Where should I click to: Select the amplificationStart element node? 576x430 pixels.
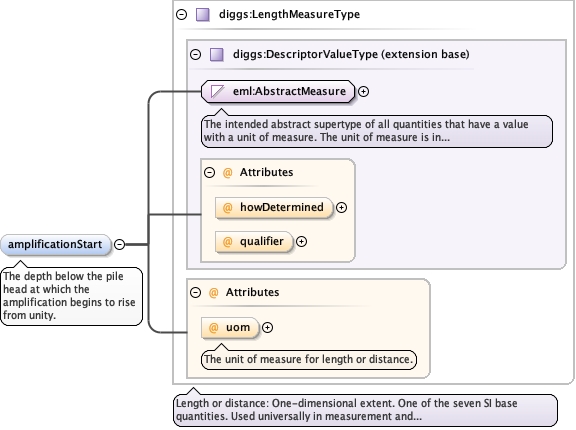pos(55,244)
